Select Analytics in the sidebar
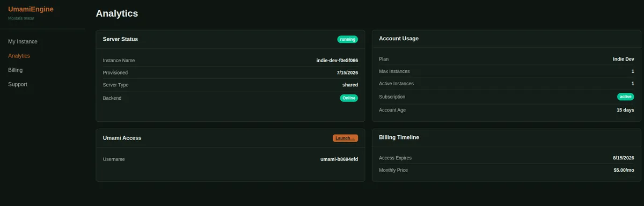 [x=19, y=56]
